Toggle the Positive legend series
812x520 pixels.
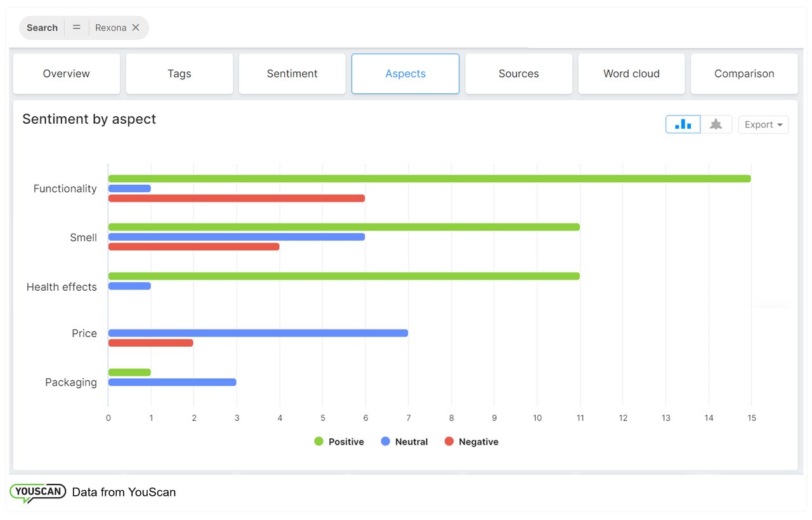tap(339, 442)
